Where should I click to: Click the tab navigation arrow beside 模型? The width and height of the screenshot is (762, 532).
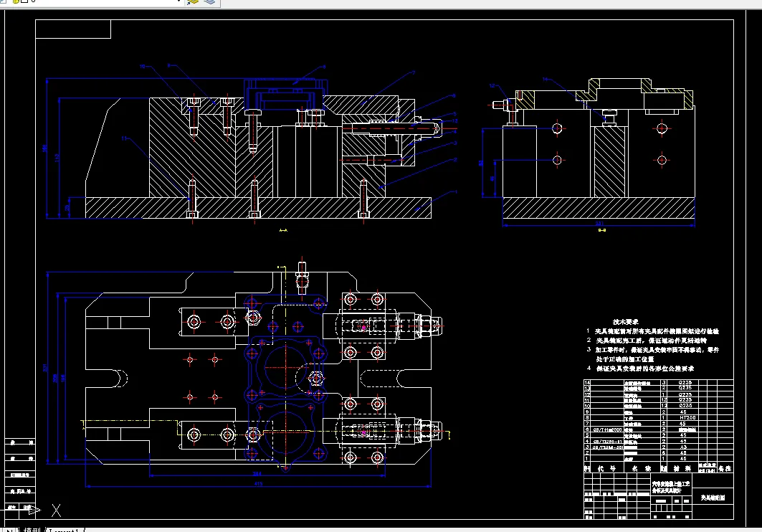(x=11, y=530)
